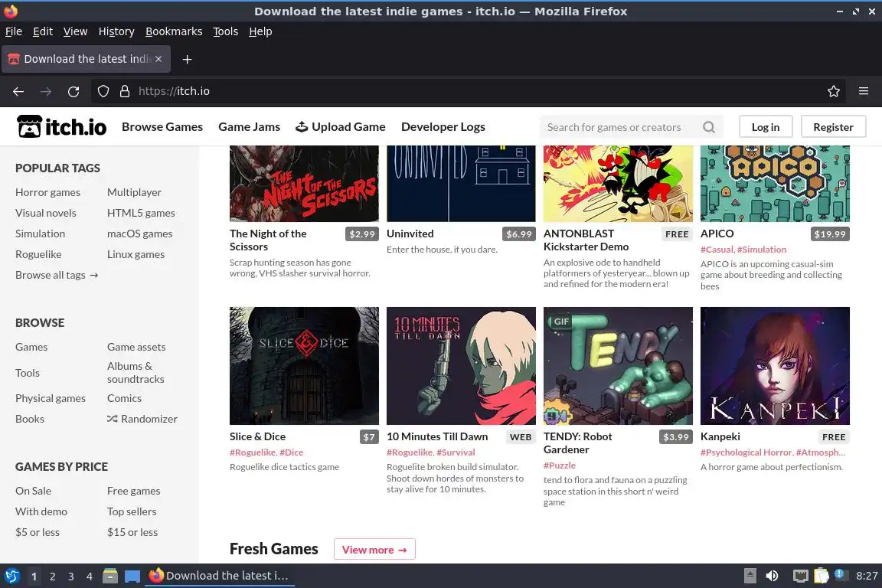This screenshot has width=882, height=588.
Task: Click the Randomizer link
Action: 142,420
